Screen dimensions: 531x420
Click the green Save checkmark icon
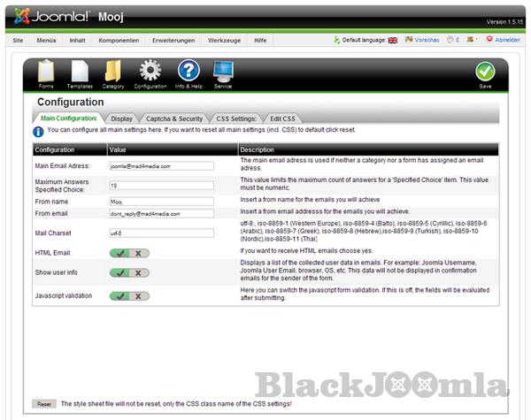(x=485, y=73)
